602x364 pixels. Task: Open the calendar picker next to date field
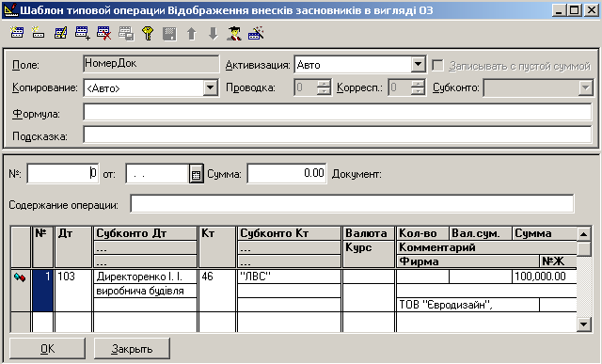click(197, 174)
